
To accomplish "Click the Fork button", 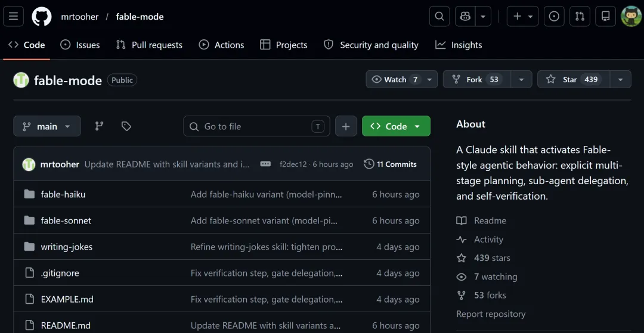I will (x=477, y=80).
